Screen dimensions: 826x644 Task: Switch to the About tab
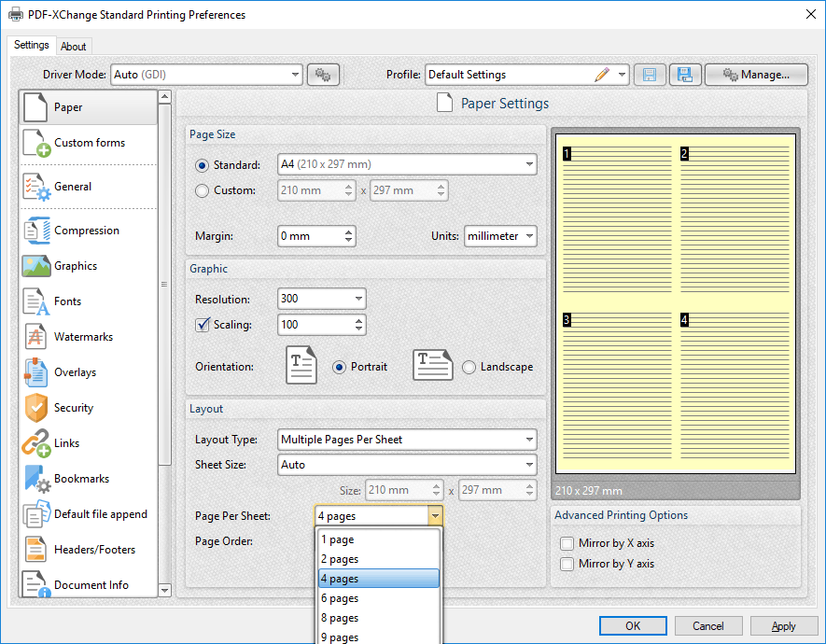click(x=73, y=47)
